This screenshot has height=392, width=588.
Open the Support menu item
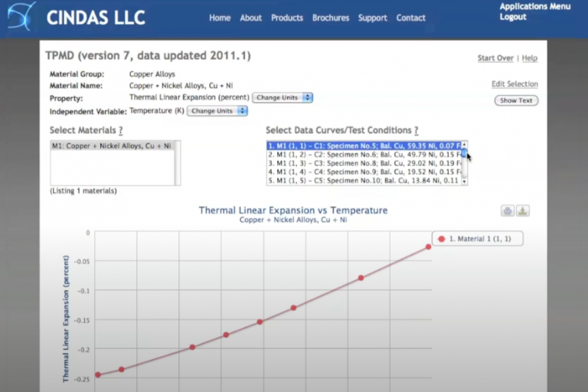tap(373, 18)
